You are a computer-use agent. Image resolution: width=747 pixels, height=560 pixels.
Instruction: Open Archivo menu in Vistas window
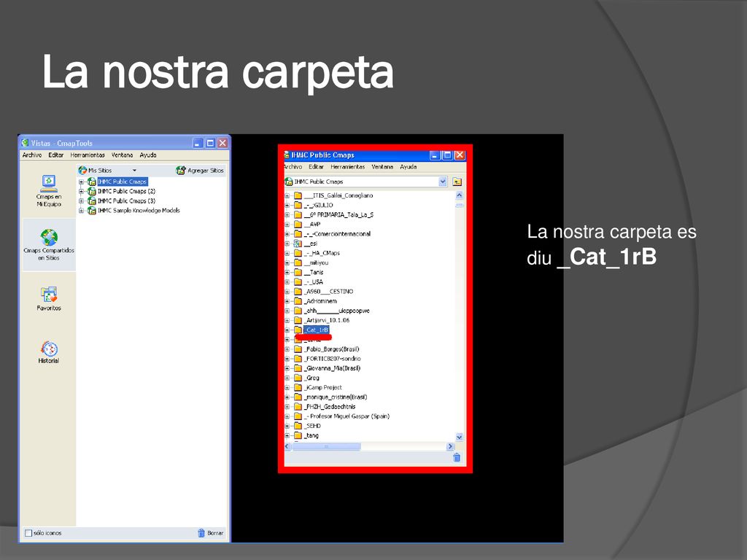(32, 155)
